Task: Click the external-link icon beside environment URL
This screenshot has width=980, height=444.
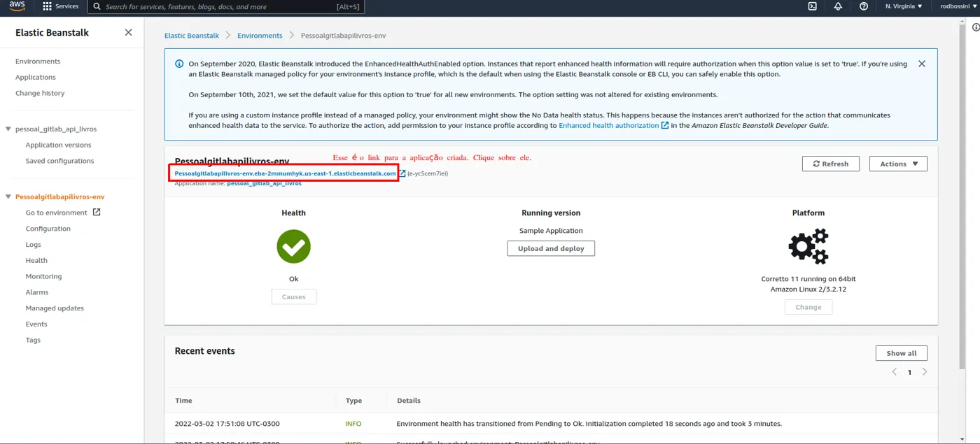Action: coord(402,173)
